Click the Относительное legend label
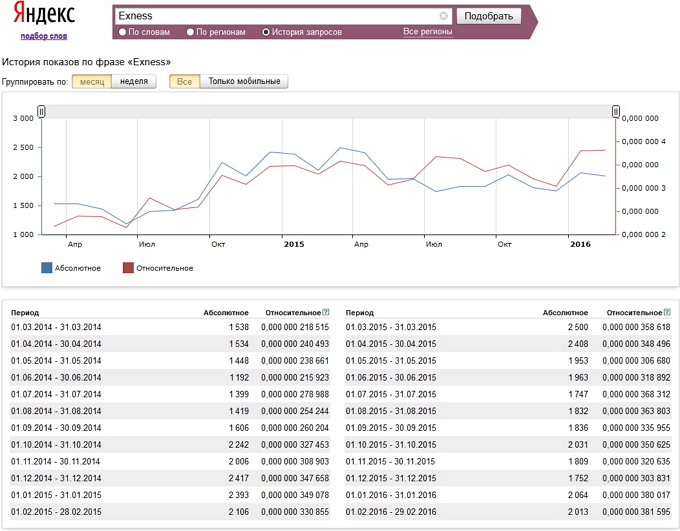The width and height of the screenshot is (680, 531). pyautogui.click(x=165, y=268)
